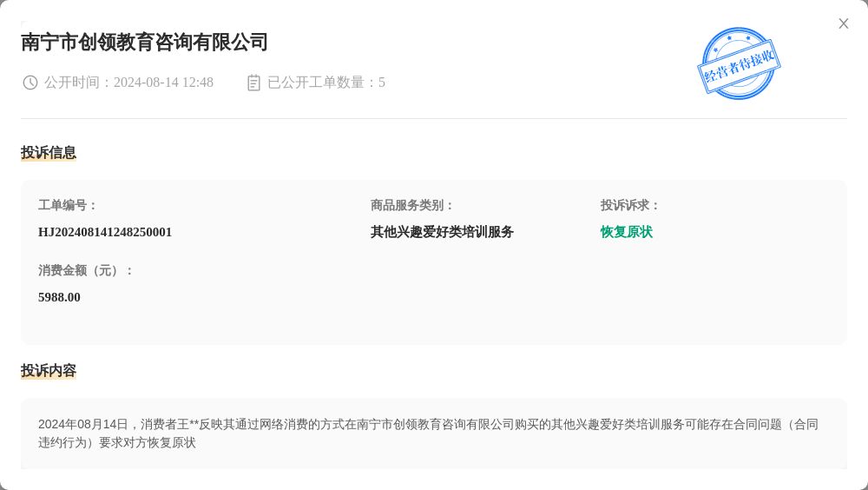
Task: Click the 商品服务类别 label
Action: coord(411,206)
